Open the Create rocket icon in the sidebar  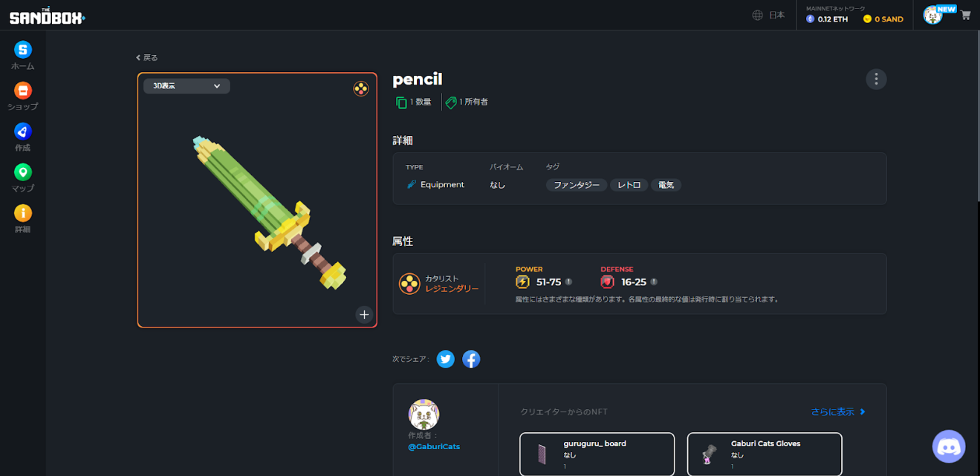pos(23,131)
